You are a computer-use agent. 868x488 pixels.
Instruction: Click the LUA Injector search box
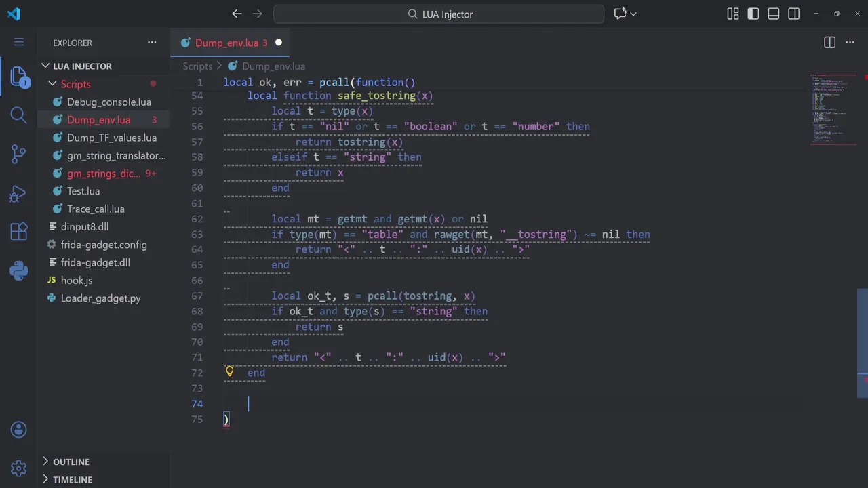point(439,14)
